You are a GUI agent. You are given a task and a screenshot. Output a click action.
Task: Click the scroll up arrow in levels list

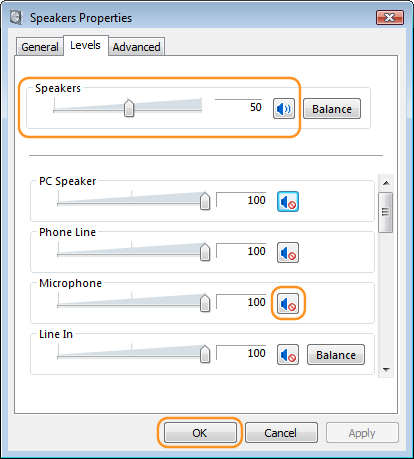[386, 183]
